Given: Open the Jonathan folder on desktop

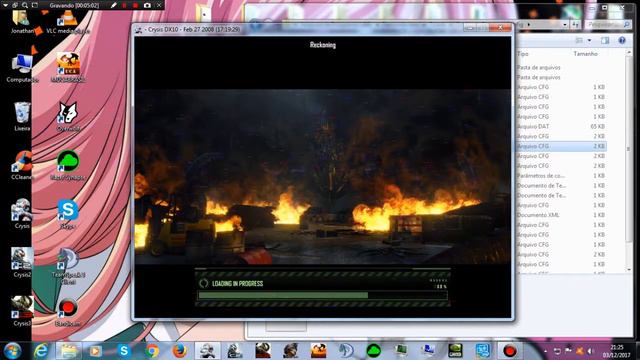Looking at the screenshot, I should coord(22,22).
